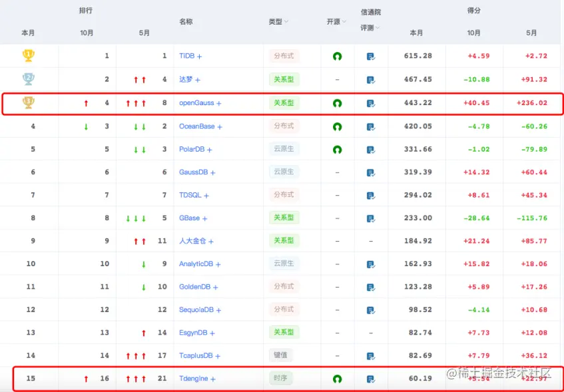Click the evaluation report icon for openGauss
564x392 pixels.
coord(371,104)
